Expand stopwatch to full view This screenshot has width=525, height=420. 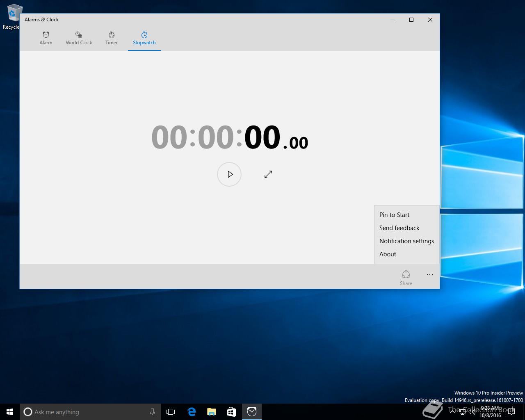click(x=268, y=174)
